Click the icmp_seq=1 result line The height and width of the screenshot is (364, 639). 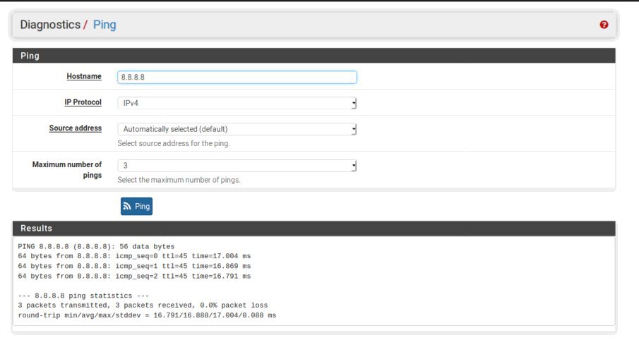[134, 266]
